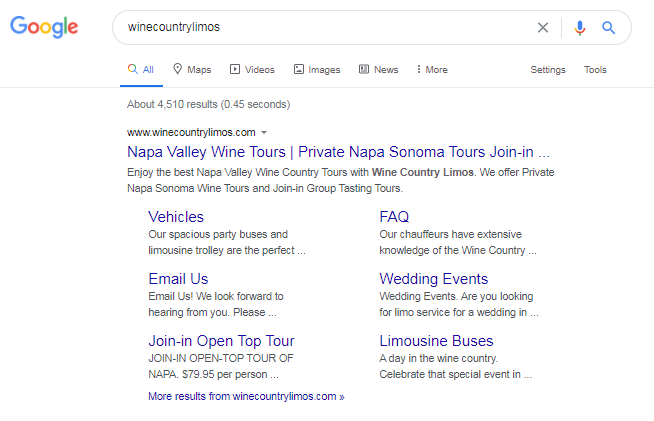Start voice search with microphone icon
654x421 pixels.
point(580,27)
